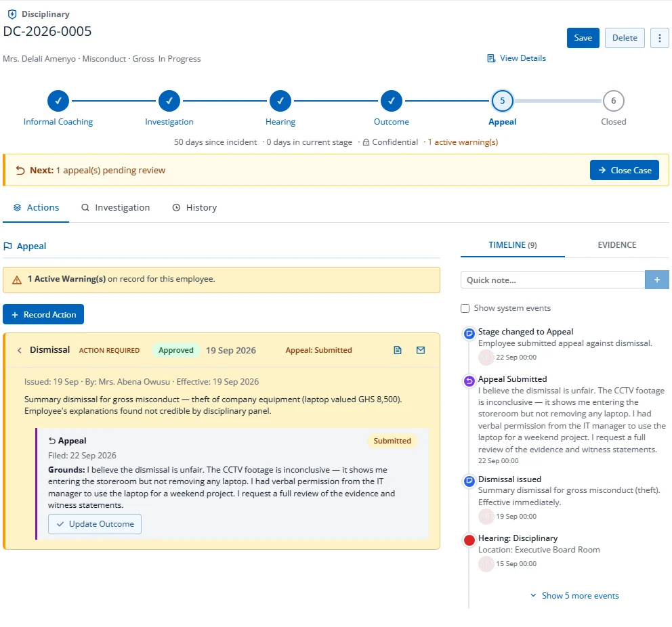672x627 pixels.
Task: Click the Disciplinary shield icon
Action: coord(12,14)
